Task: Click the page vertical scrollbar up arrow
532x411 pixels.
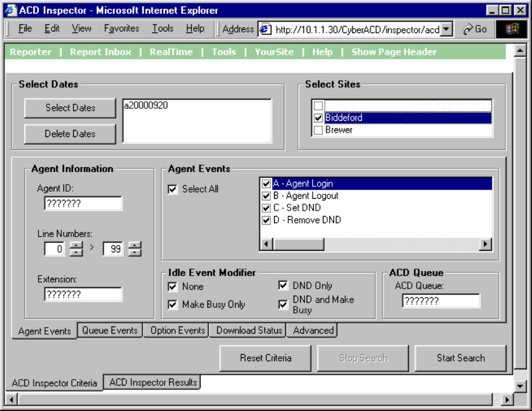Action: tap(520, 50)
